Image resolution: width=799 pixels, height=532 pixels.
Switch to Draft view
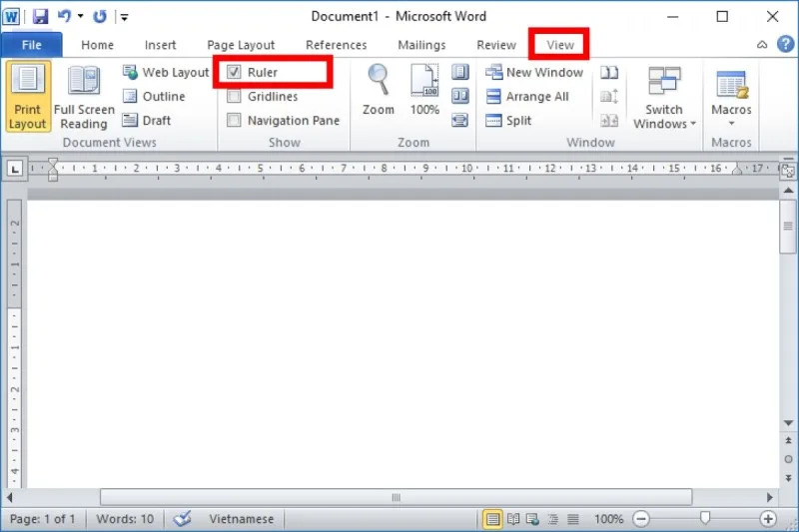[147, 120]
